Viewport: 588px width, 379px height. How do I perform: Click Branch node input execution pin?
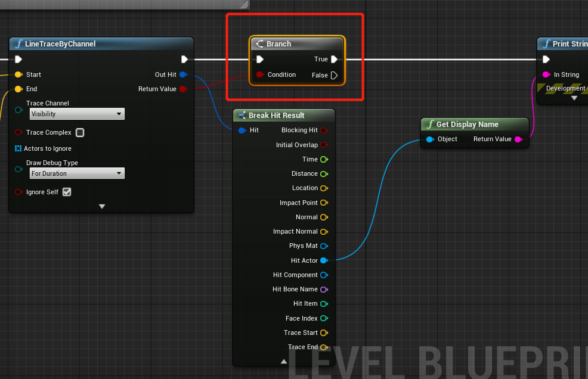click(260, 59)
